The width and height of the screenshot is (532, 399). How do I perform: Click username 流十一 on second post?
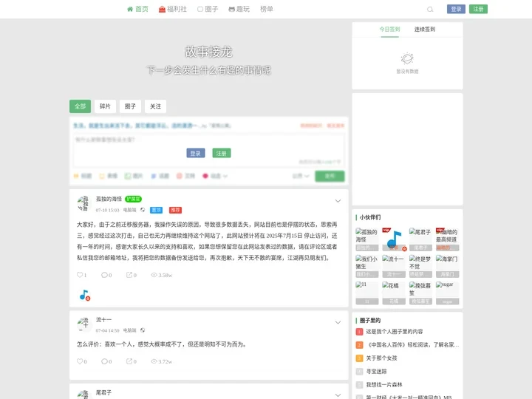103,320
